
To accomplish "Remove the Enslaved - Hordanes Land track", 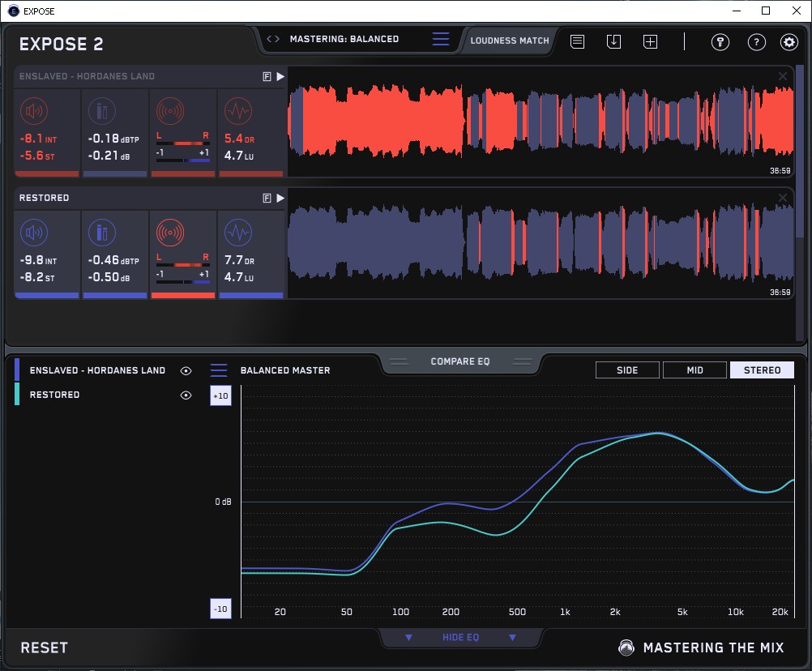I will [783, 77].
